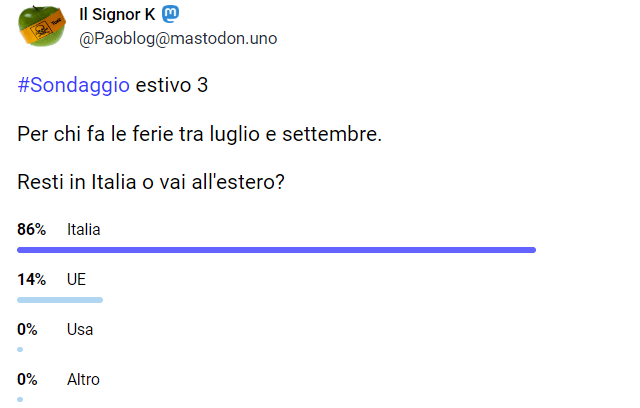Image resolution: width=640 pixels, height=408 pixels.
Task: Click the @Paoblog@mastodon.uno handle
Action: click(178, 38)
